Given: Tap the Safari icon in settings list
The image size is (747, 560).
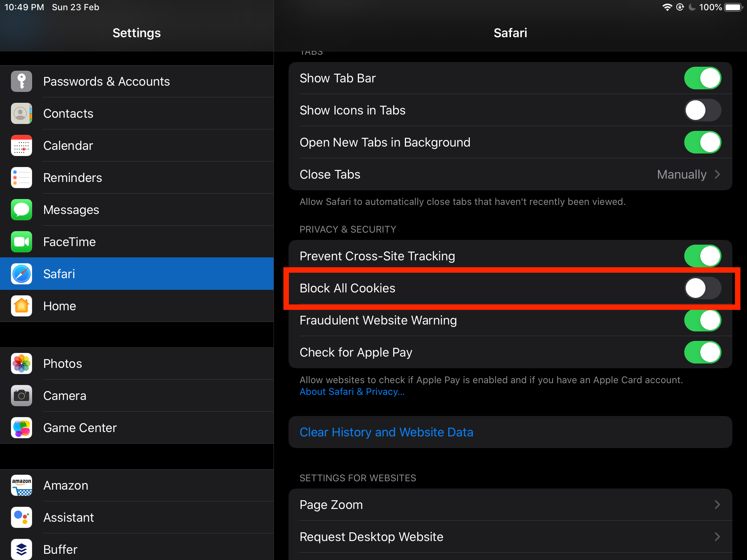Looking at the screenshot, I should coord(22,273).
